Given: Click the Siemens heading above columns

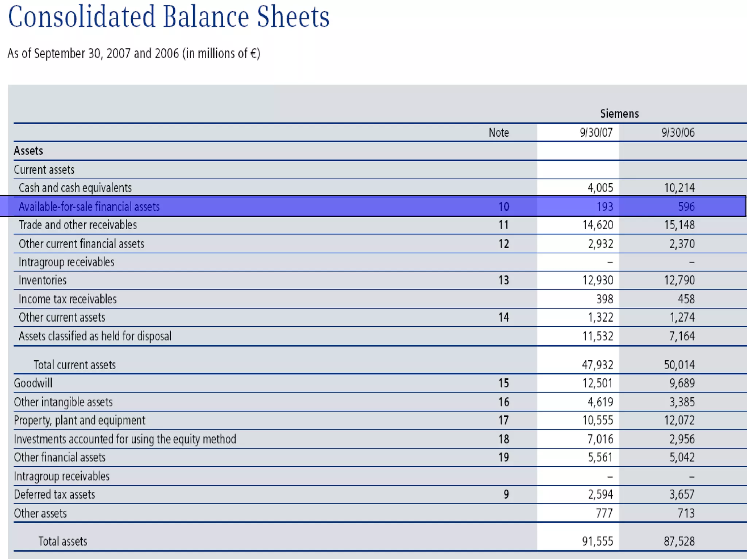Looking at the screenshot, I should click(619, 114).
